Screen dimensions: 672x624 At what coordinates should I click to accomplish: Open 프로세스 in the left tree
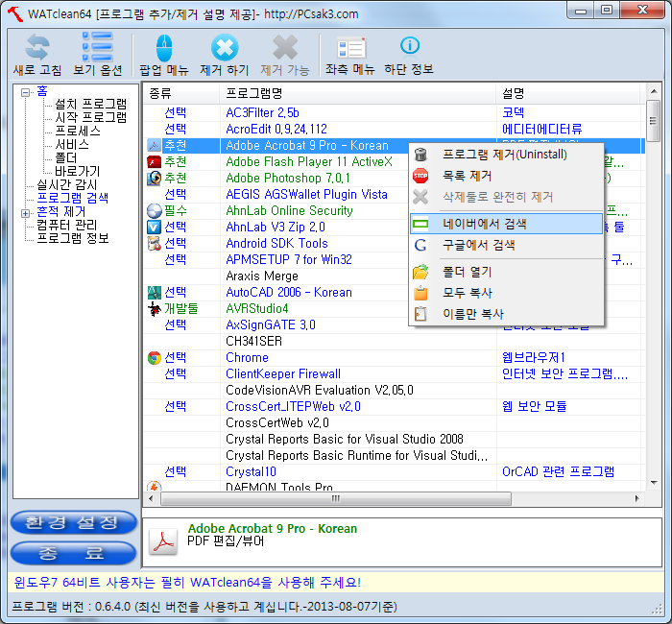(78, 131)
